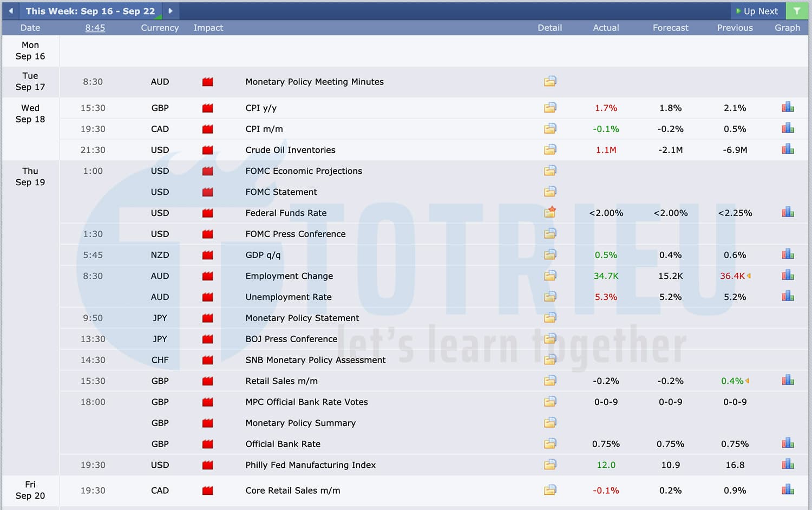Open graph for Crude Oil Inventories

(788, 149)
